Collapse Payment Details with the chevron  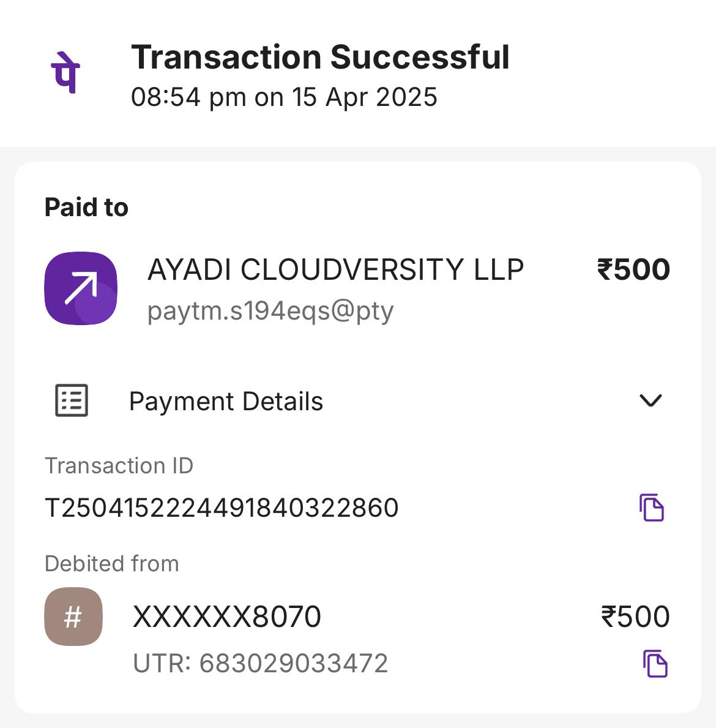[650, 400]
